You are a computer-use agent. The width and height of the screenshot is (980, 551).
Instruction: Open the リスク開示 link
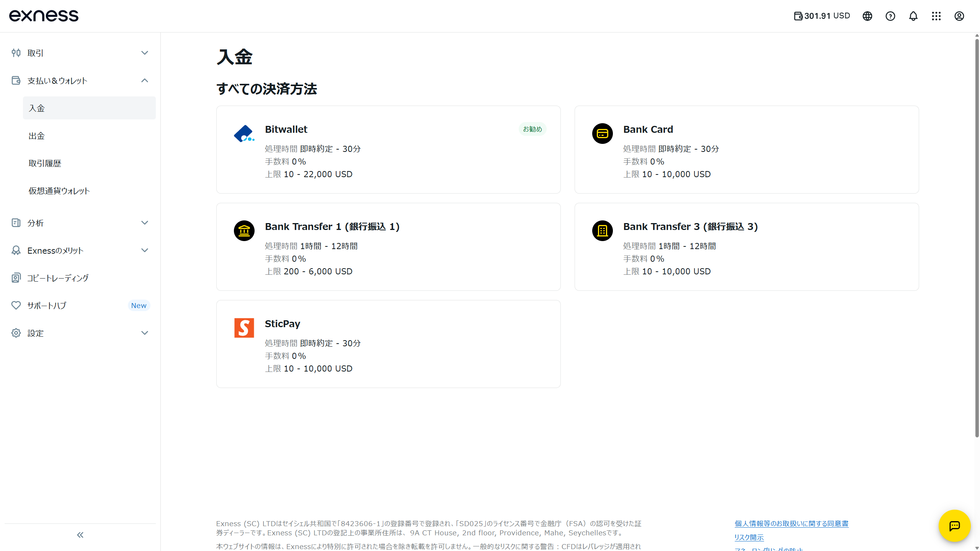tap(749, 537)
